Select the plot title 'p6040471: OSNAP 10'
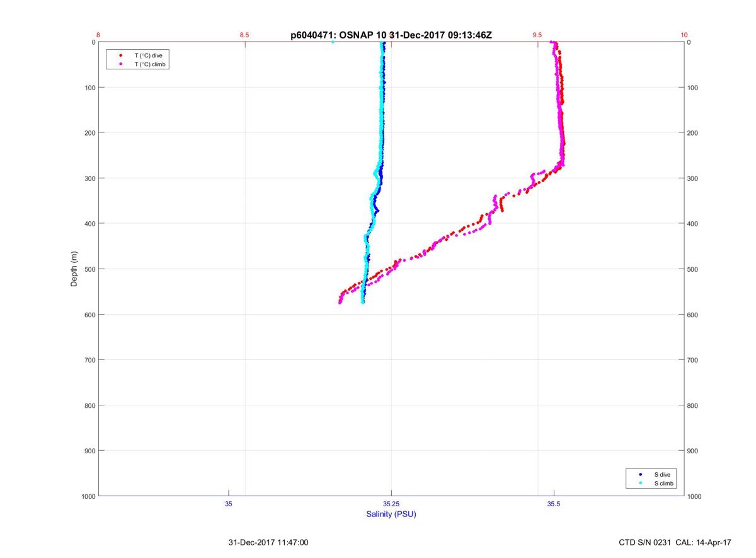 click(x=338, y=35)
